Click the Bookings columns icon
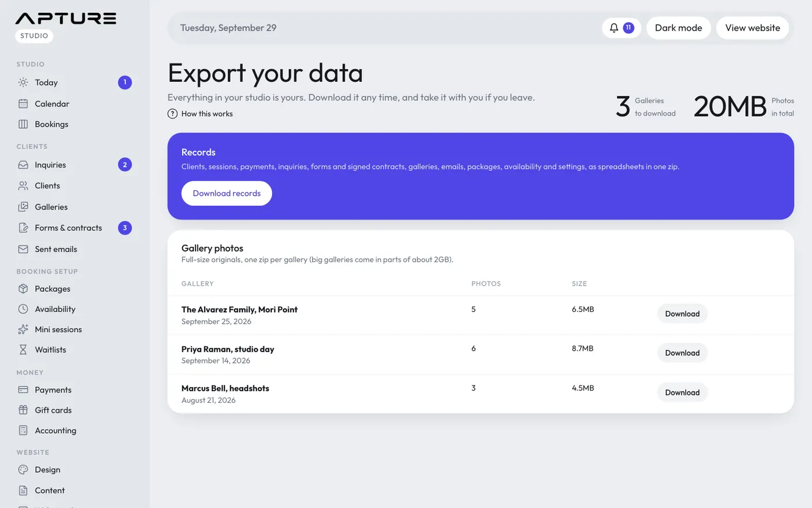This screenshot has height=508, width=812. point(23,124)
